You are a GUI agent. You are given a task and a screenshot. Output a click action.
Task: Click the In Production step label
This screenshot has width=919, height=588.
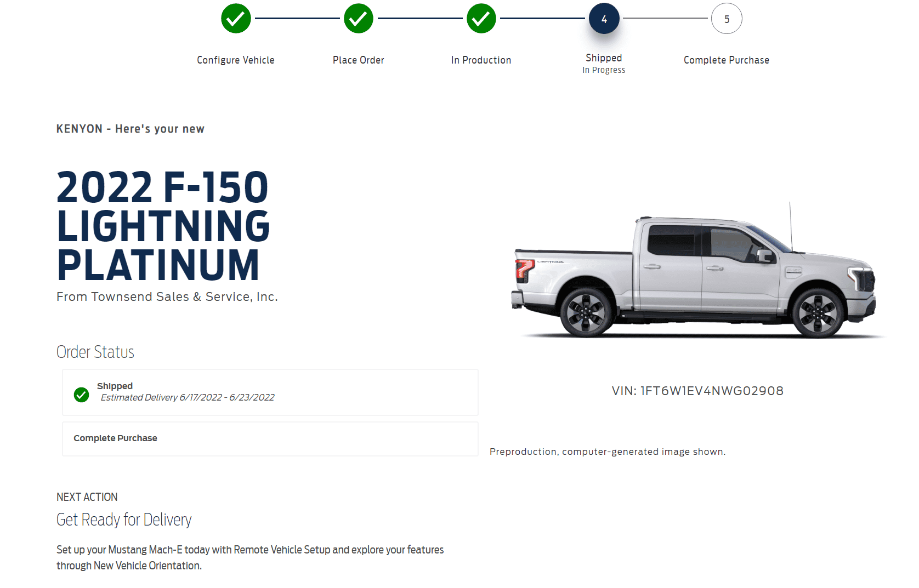(x=481, y=60)
